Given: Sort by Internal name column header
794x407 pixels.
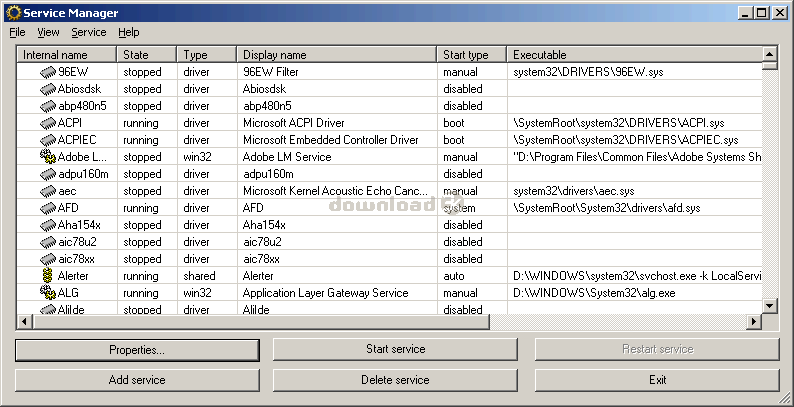Looking at the screenshot, I should pyautogui.click(x=66, y=54).
